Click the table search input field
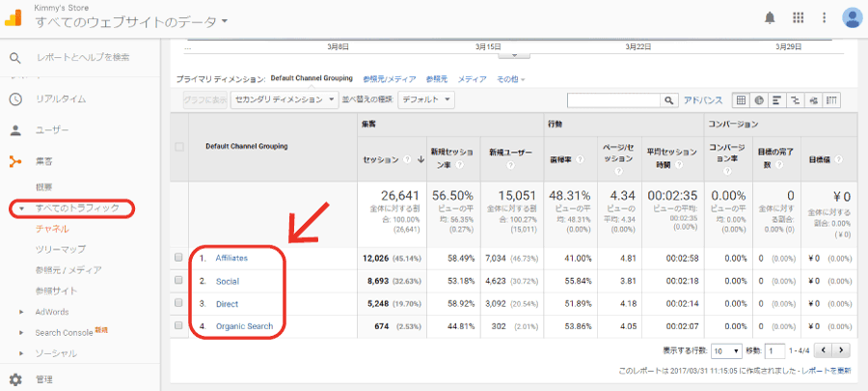868x391 pixels. pyautogui.click(x=614, y=100)
